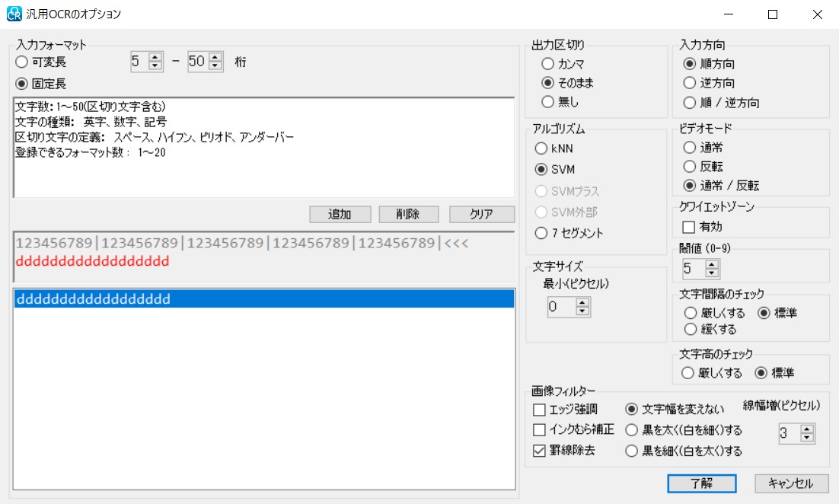Screen dimensions: 839x504
Task: Decrease the 線幅増 pixel value
Action: click(x=807, y=439)
